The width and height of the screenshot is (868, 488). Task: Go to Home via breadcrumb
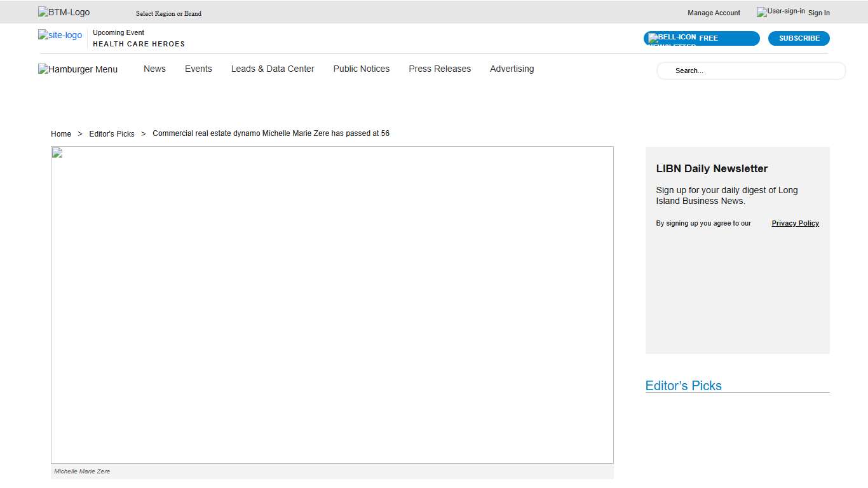(61, 134)
